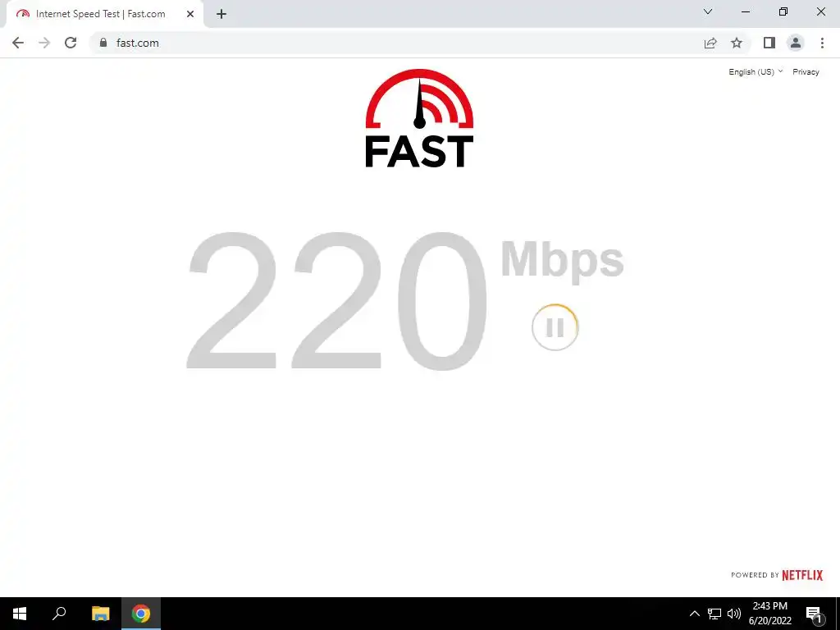Viewport: 840px width, 630px height.
Task: Click the FAST speedometer logo
Action: tap(419, 118)
